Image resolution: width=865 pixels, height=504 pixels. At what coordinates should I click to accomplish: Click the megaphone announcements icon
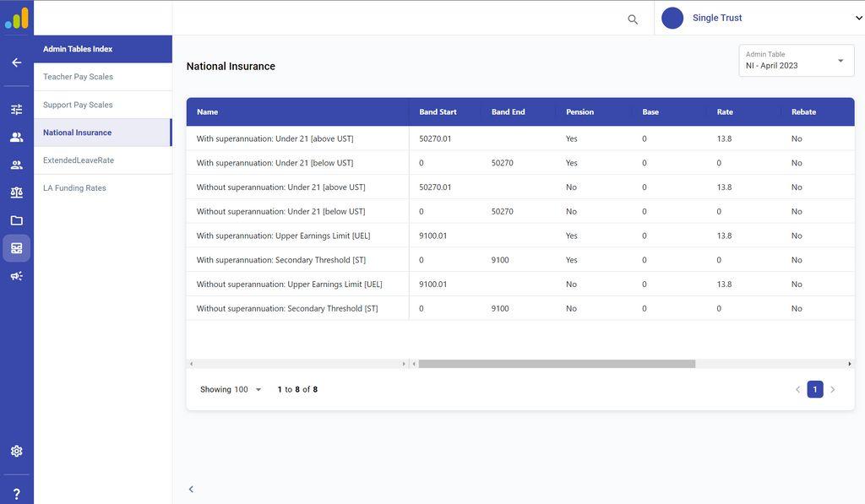coord(17,276)
